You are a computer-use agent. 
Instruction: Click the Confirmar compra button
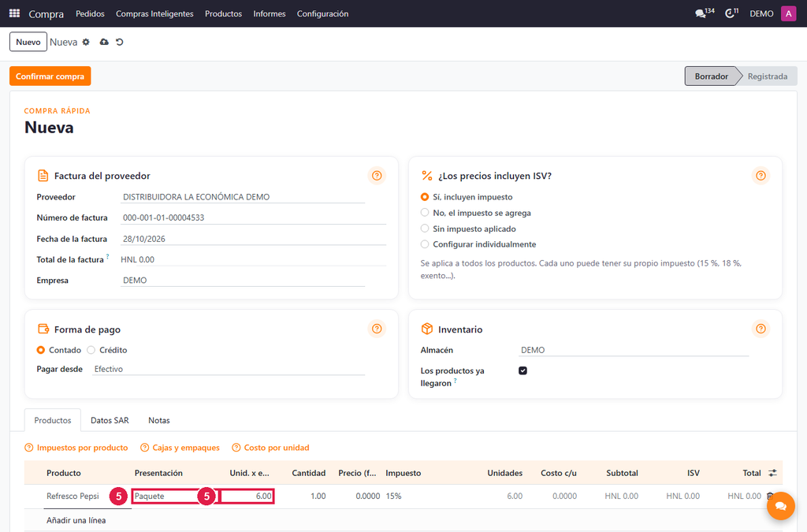coord(50,76)
